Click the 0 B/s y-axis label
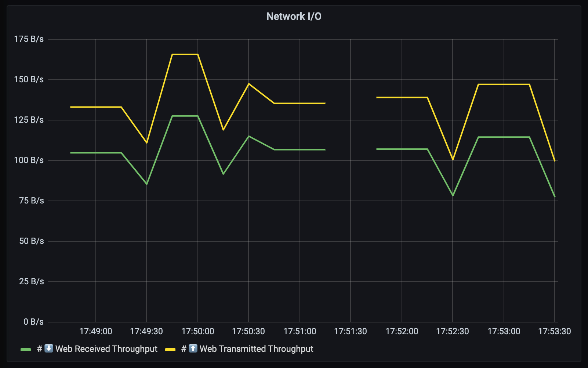588x368 pixels. (33, 322)
